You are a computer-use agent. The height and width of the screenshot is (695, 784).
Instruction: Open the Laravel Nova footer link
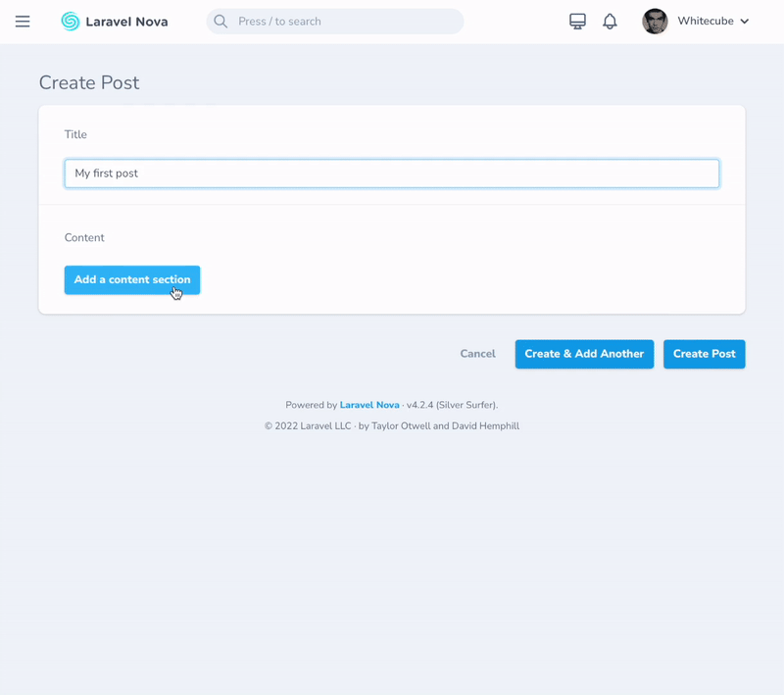click(x=369, y=404)
